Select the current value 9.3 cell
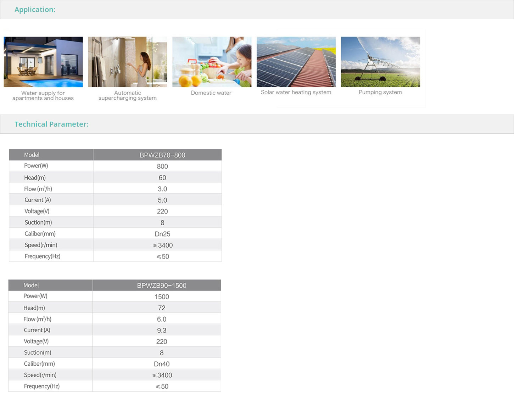This screenshot has width=514, height=420. (157, 330)
